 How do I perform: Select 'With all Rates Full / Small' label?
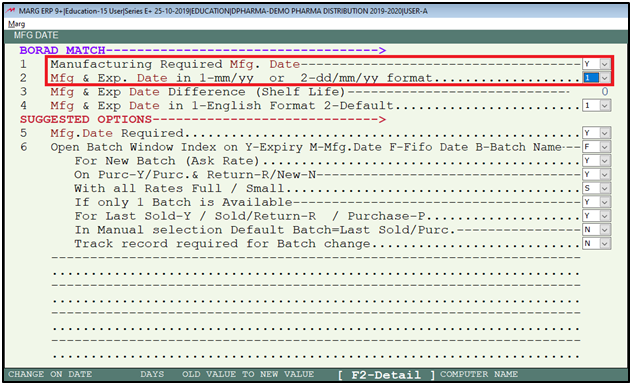pos(179,188)
